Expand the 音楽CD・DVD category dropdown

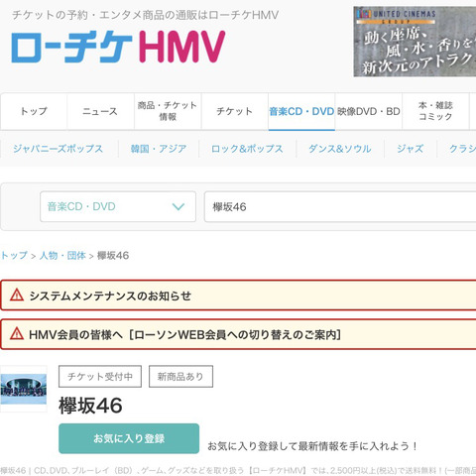point(118,206)
